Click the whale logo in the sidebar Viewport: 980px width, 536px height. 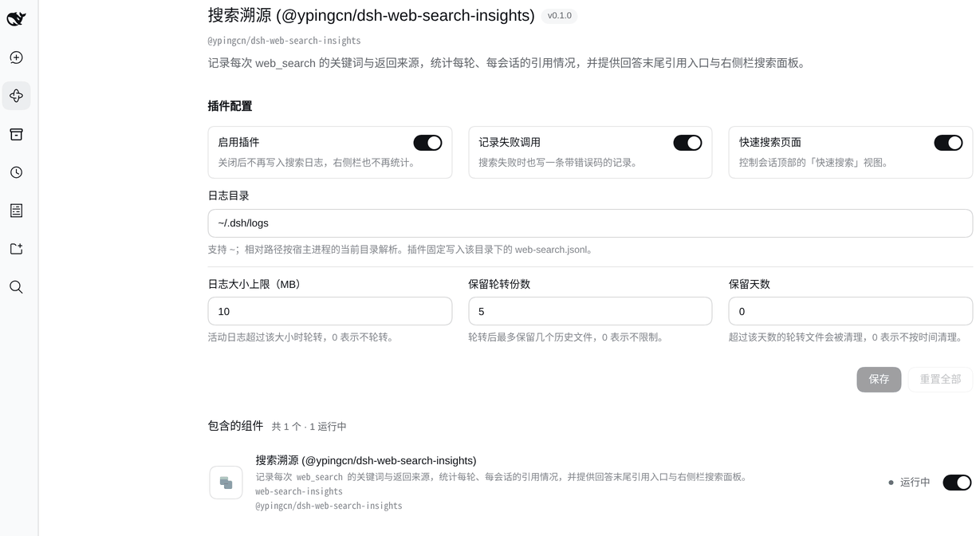pyautogui.click(x=16, y=19)
